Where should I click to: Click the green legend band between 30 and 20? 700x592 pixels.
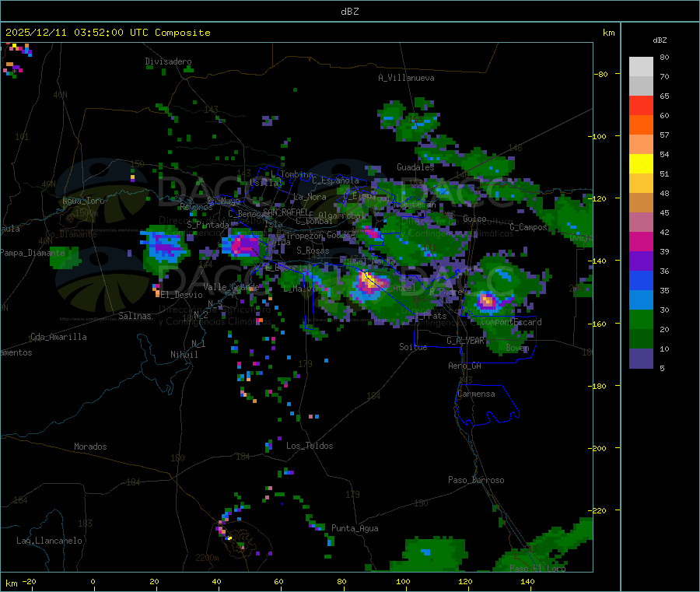pyautogui.click(x=641, y=320)
